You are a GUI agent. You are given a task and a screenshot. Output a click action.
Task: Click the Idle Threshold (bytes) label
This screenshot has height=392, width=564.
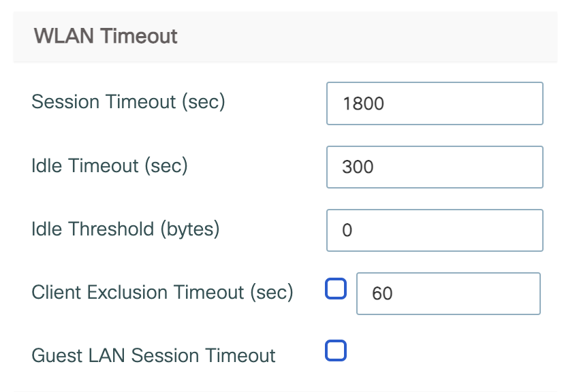click(x=125, y=229)
